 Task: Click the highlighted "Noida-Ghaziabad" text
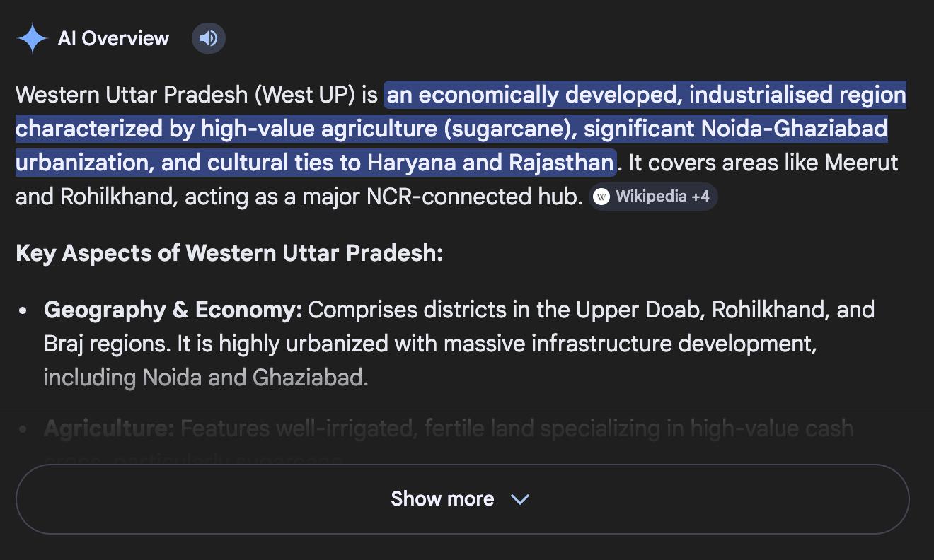[795, 129]
